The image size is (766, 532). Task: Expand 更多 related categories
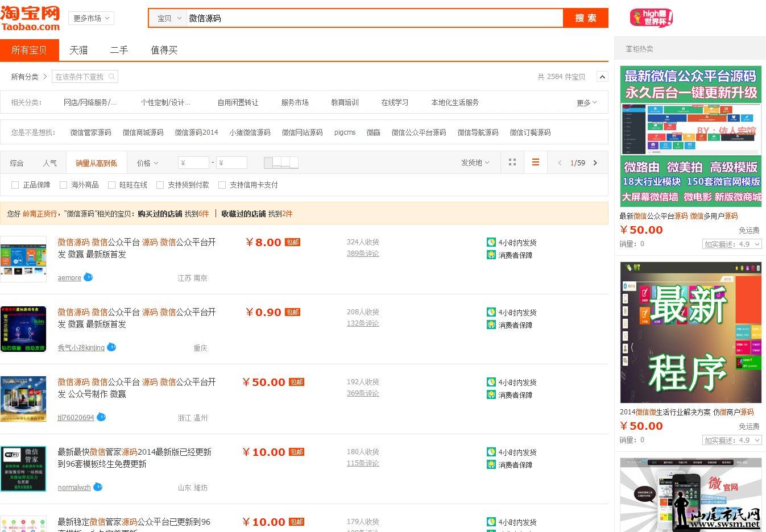(x=586, y=103)
